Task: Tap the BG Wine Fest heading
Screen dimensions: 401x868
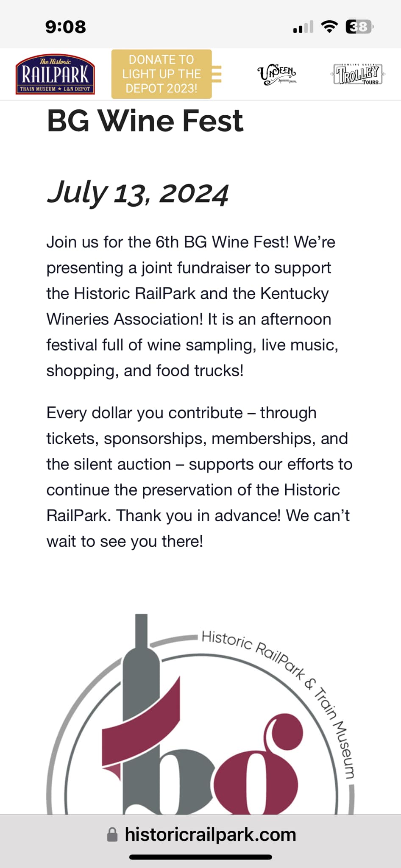Action: (145, 121)
